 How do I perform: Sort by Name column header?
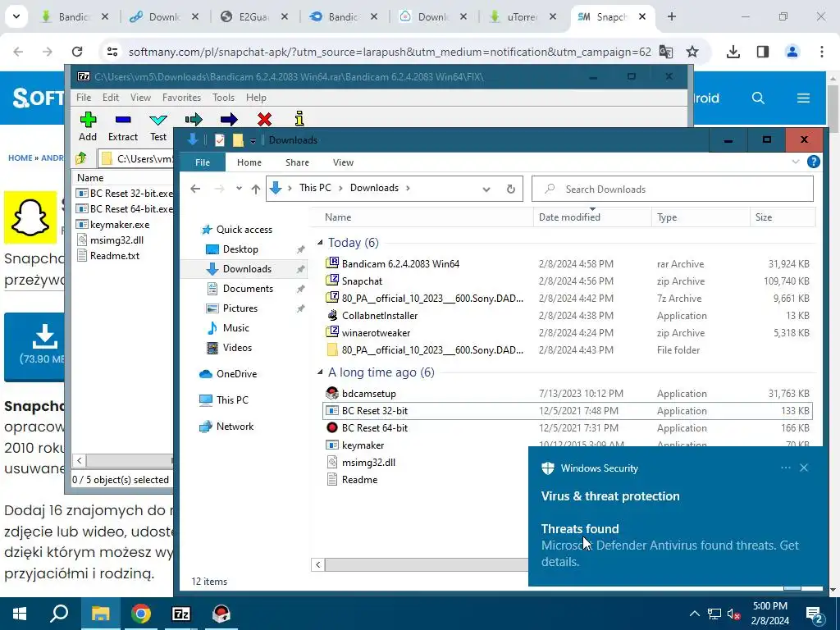[x=422, y=217]
